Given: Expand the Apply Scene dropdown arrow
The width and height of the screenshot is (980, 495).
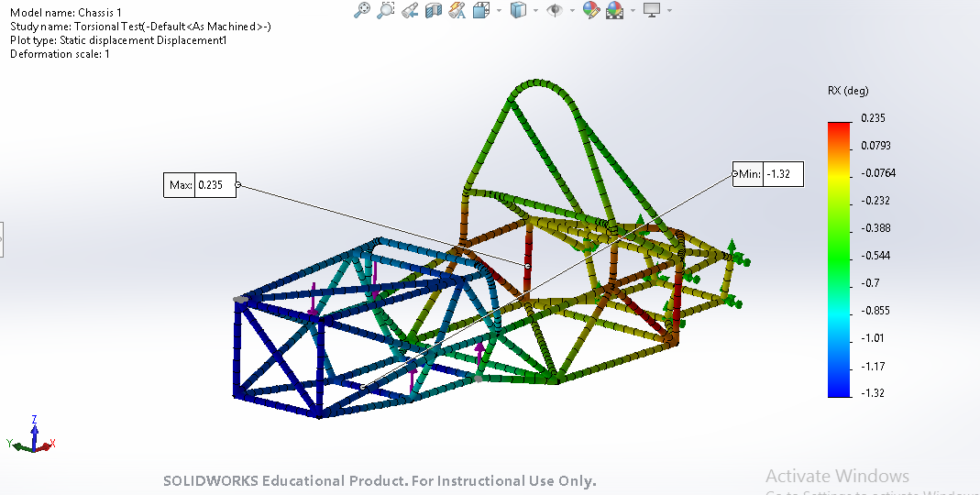Looking at the screenshot, I should pos(633,10).
